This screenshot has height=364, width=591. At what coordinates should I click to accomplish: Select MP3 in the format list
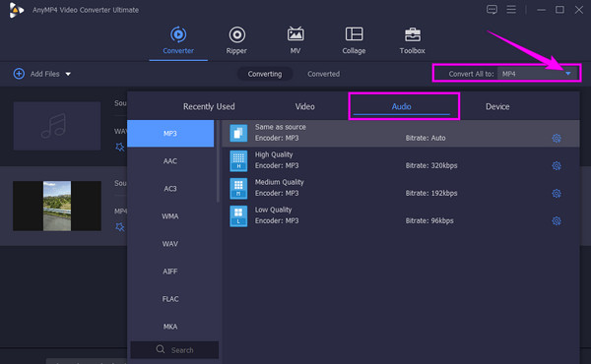coord(170,133)
